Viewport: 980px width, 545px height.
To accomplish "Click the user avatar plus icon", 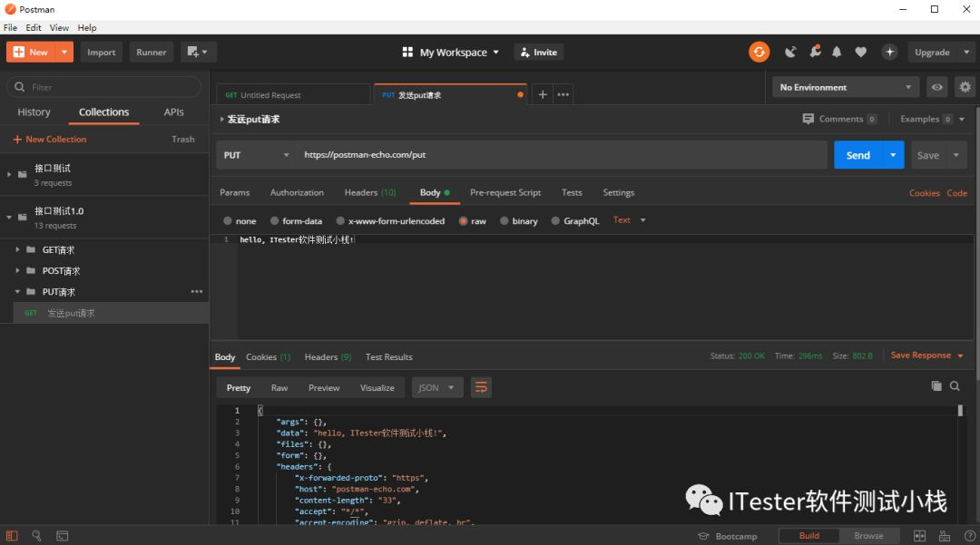I will (x=889, y=52).
